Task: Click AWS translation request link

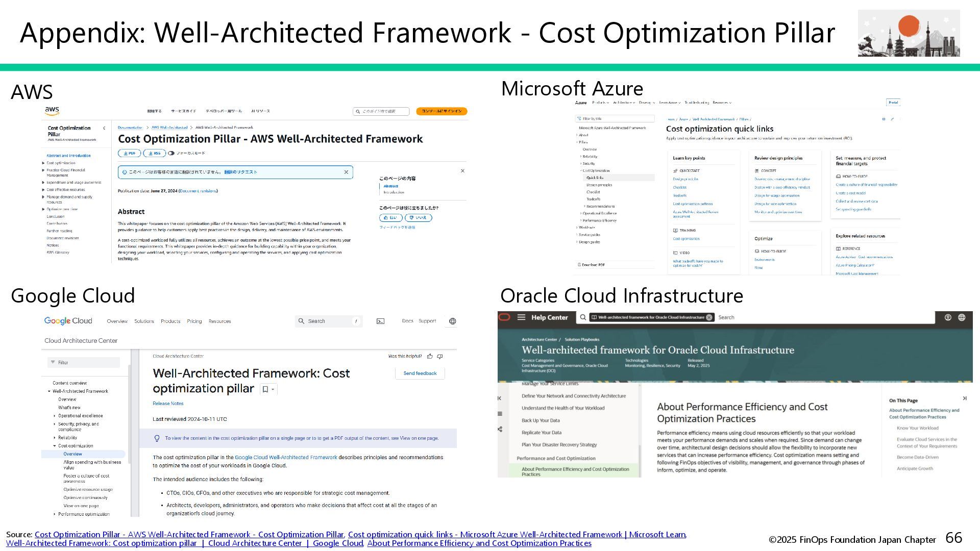Action: point(241,172)
